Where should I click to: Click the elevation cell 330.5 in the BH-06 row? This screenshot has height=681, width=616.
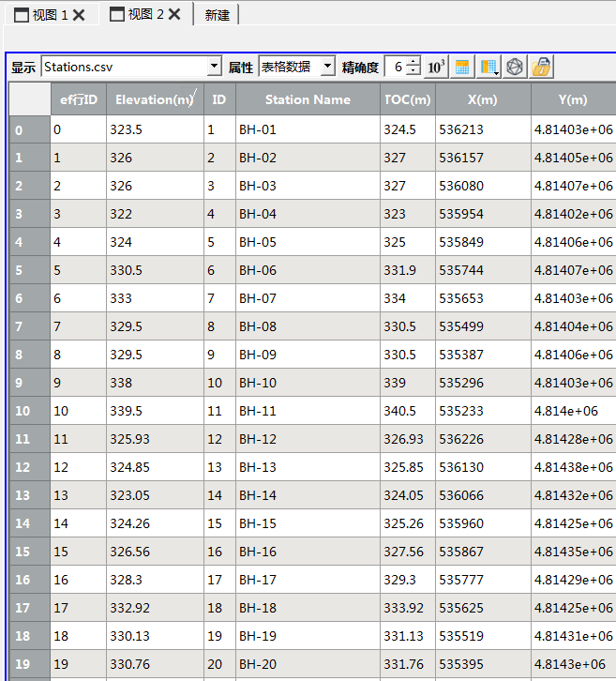click(x=155, y=270)
